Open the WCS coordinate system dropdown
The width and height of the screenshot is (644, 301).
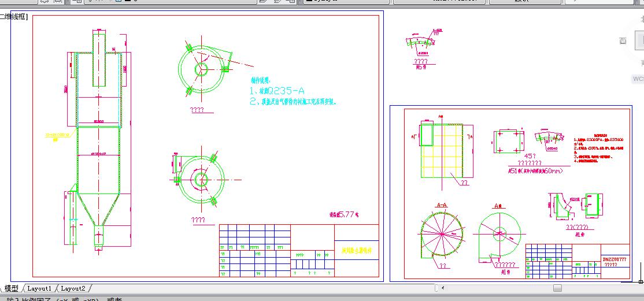pyautogui.click(x=638, y=79)
